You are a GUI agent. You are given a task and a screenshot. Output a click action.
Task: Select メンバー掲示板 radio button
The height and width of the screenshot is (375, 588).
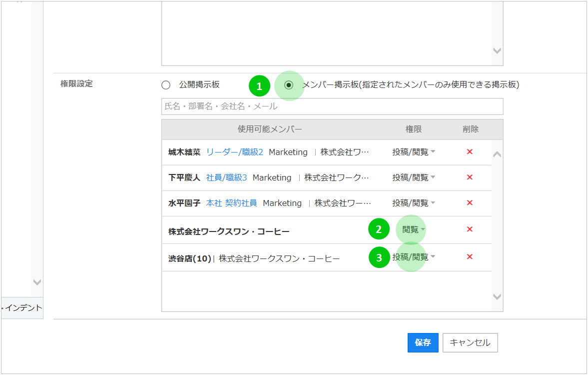289,85
